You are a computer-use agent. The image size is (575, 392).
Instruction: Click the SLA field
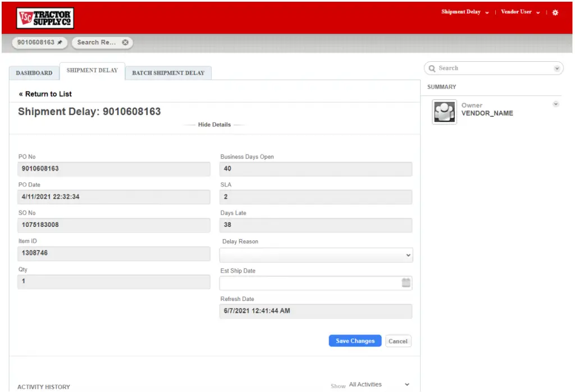pos(316,197)
